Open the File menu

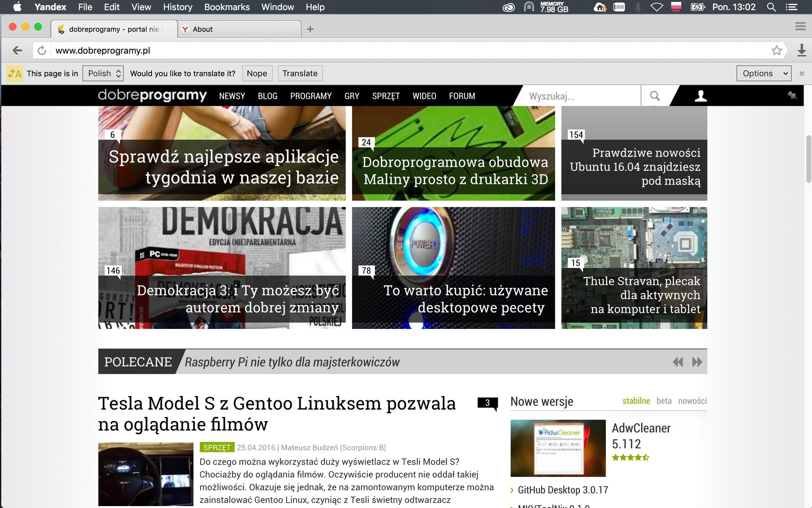click(85, 7)
